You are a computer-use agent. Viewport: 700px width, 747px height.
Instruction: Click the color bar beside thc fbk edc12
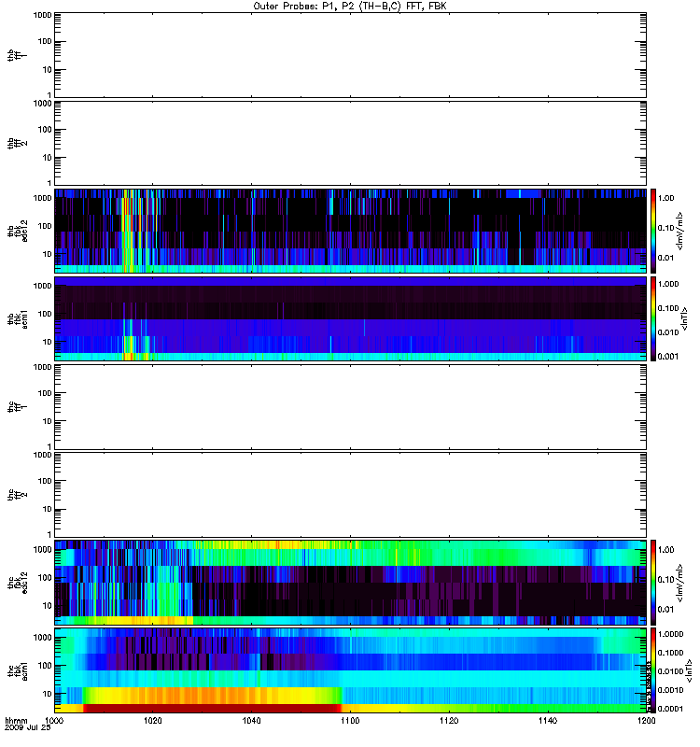tap(653, 583)
